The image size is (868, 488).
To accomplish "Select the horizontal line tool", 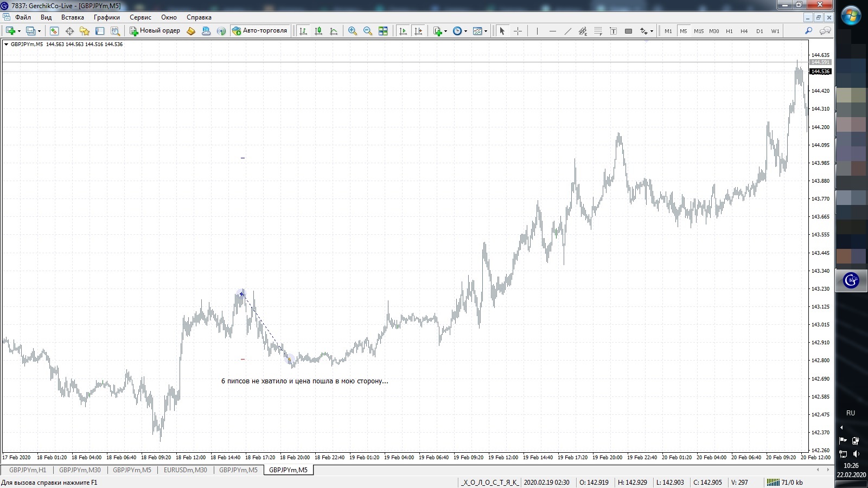I will point(552,31).
